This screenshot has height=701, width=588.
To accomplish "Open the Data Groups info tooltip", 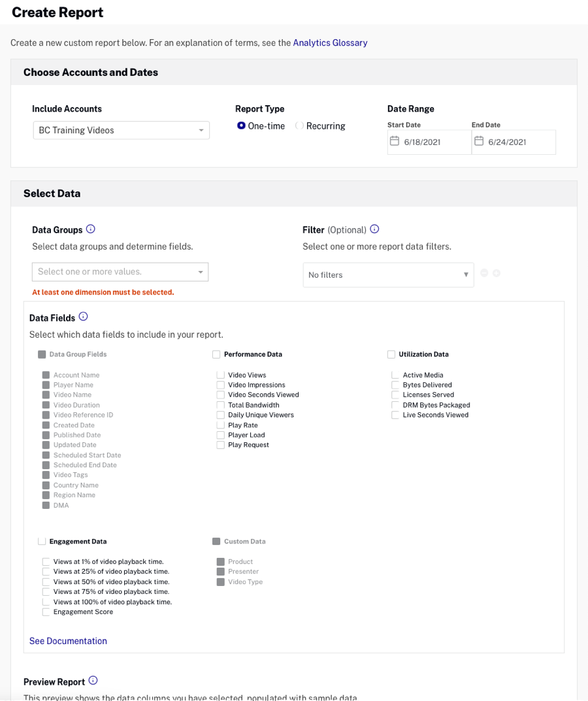I will 90,229.
